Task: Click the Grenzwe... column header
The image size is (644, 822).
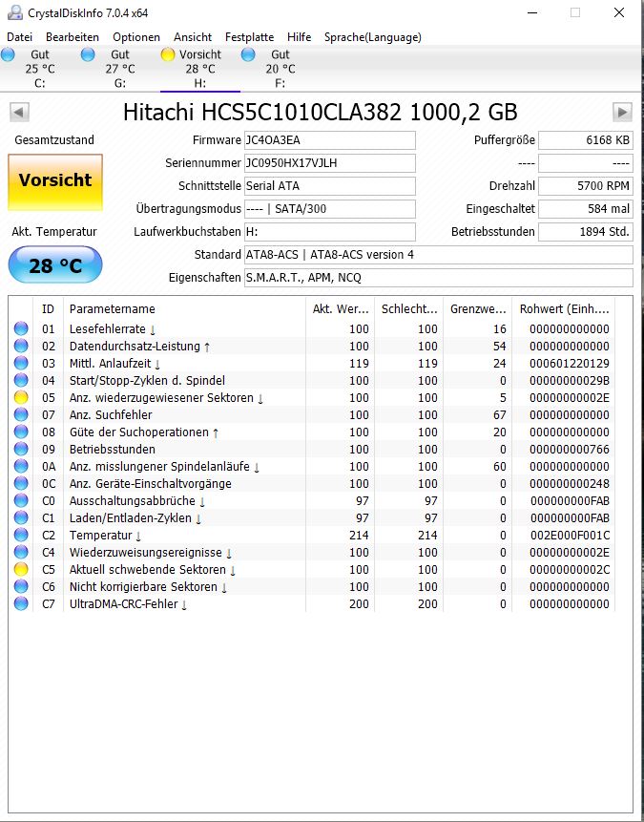Action: click(x=477, y=308)
